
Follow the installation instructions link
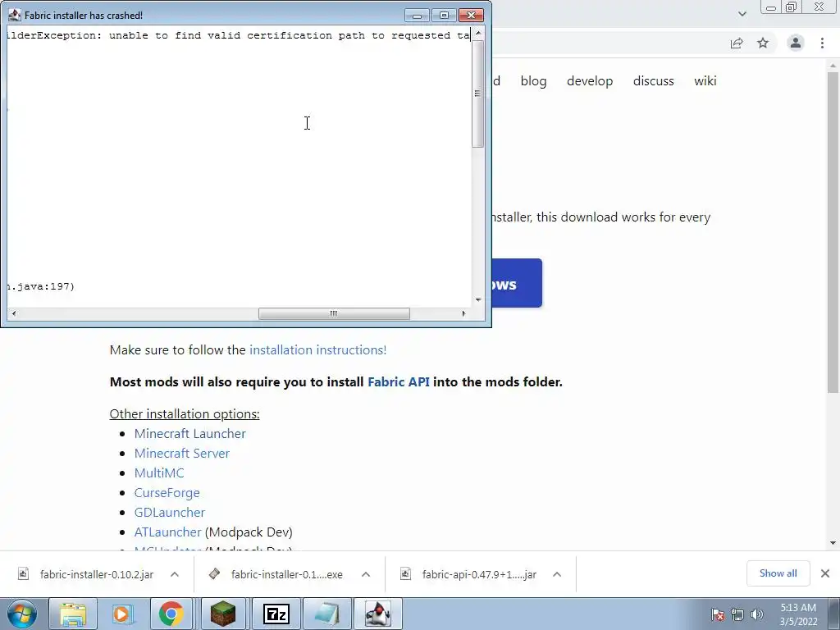[318, 349]
